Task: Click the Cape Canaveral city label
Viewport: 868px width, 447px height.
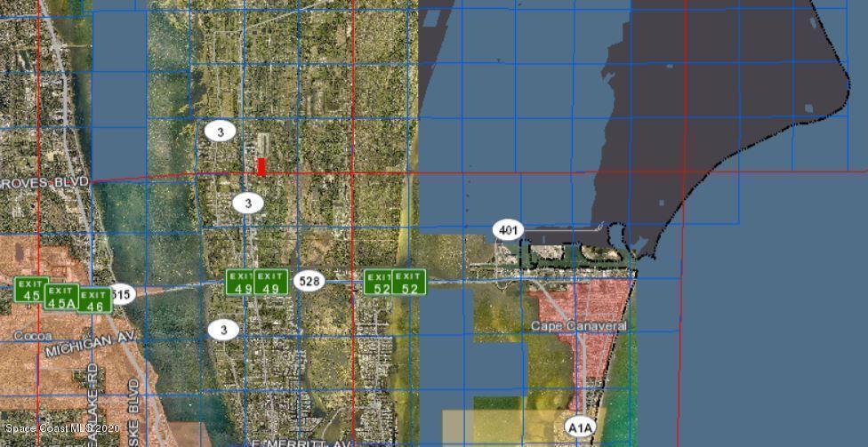Action: [578, 326]
